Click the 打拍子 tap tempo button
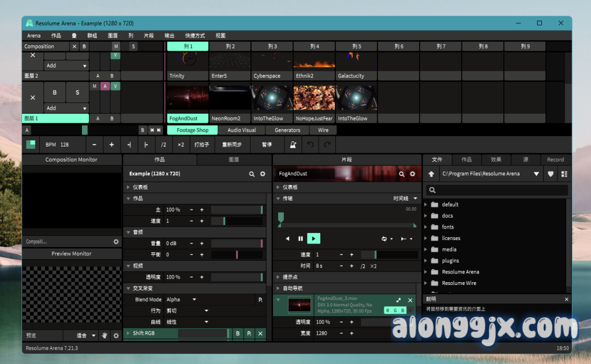This screenshot has width=591, height=364. click(x=201, y=145)
